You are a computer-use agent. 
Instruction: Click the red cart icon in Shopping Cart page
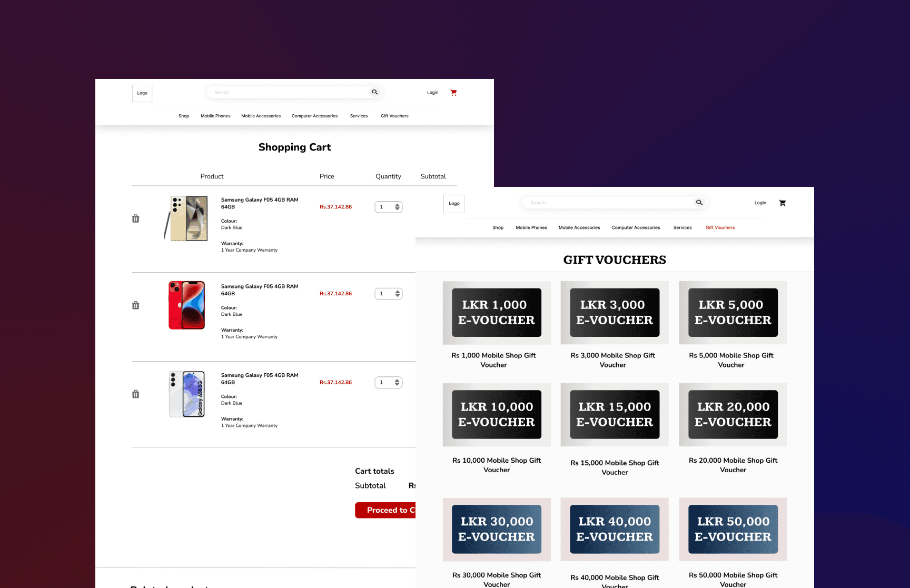click(453, 93)
